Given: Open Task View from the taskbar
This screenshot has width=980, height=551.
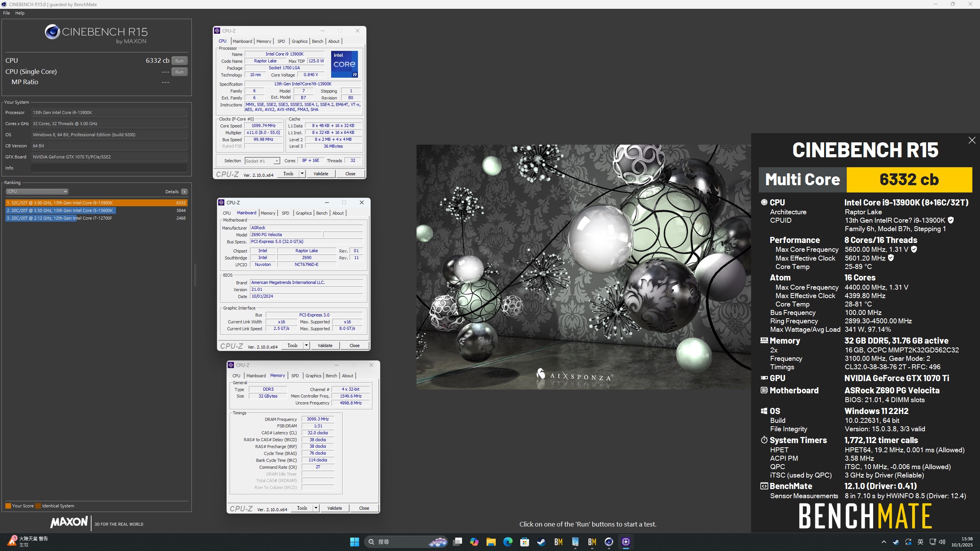Looking at the screenshot, I should point(457,542).
